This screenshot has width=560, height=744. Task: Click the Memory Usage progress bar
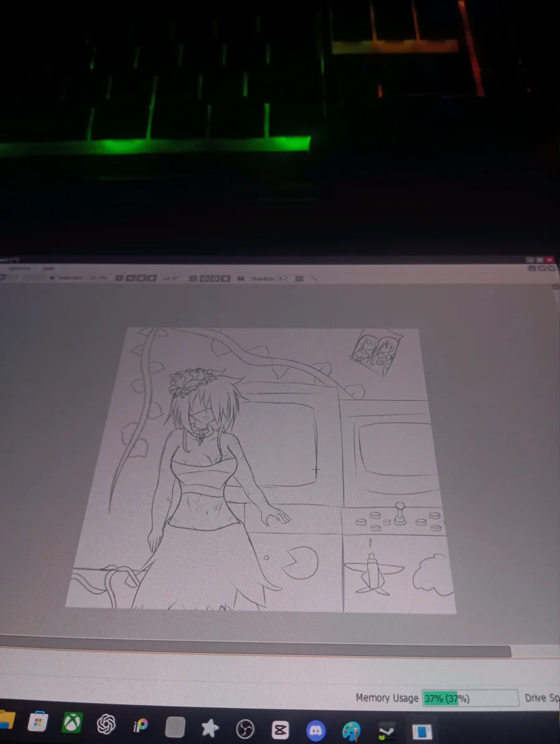coord(470,699)
